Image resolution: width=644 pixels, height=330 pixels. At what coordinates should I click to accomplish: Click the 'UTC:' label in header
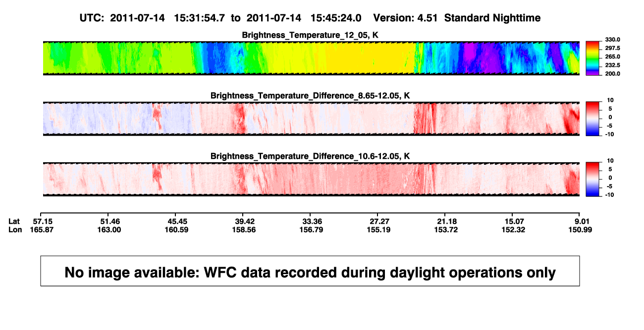[x=92, y=18]
